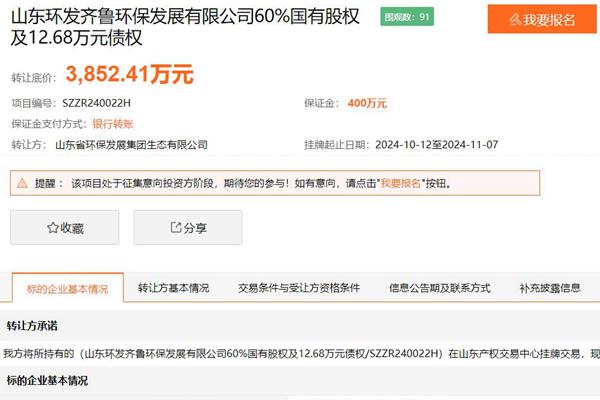Click the 400万元 deposit amount
The height and width of the screenshot is (400, 600).
pyautogui.click(x=367, y=103)
